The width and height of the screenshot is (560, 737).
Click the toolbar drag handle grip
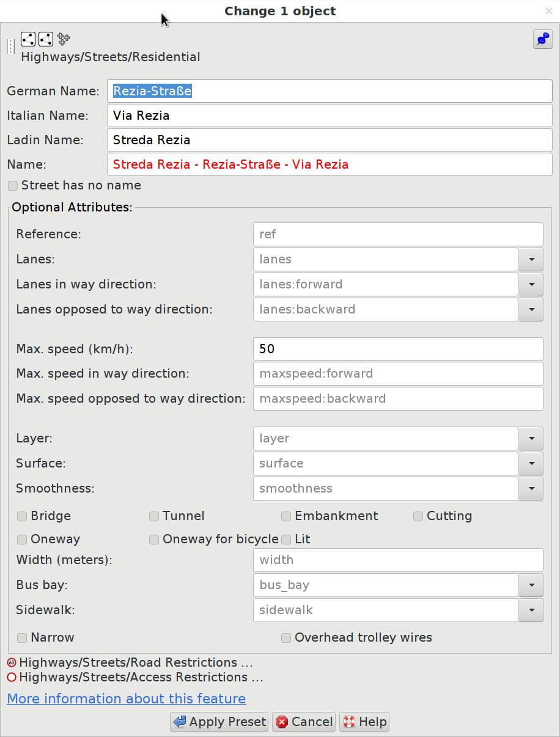[x=11, y=46]
